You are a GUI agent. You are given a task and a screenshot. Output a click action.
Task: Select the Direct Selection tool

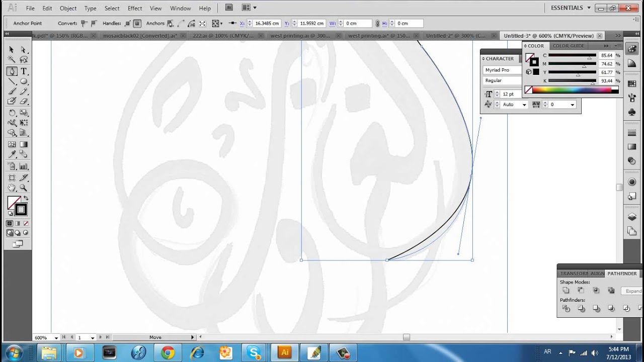coord(23,50)
